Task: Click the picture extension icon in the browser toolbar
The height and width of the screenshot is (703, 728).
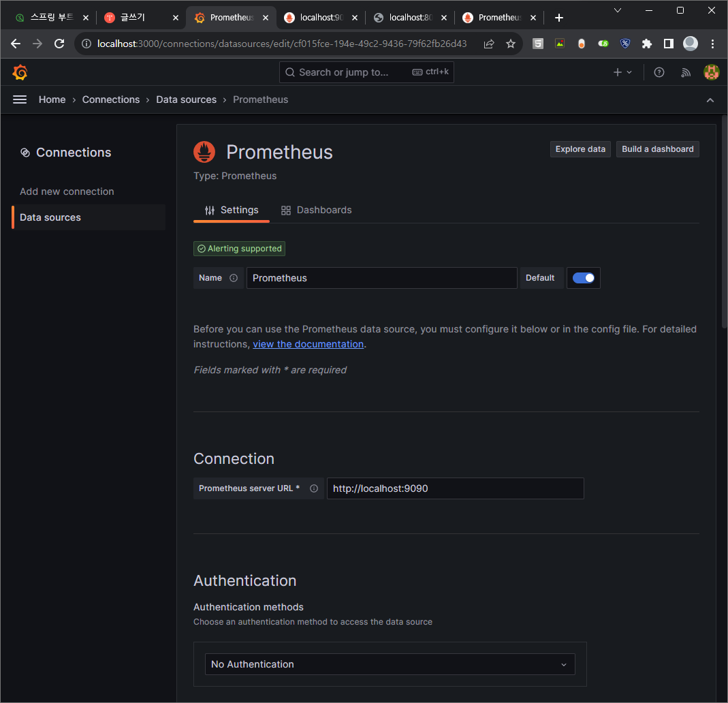Action: tap(560, 44)
